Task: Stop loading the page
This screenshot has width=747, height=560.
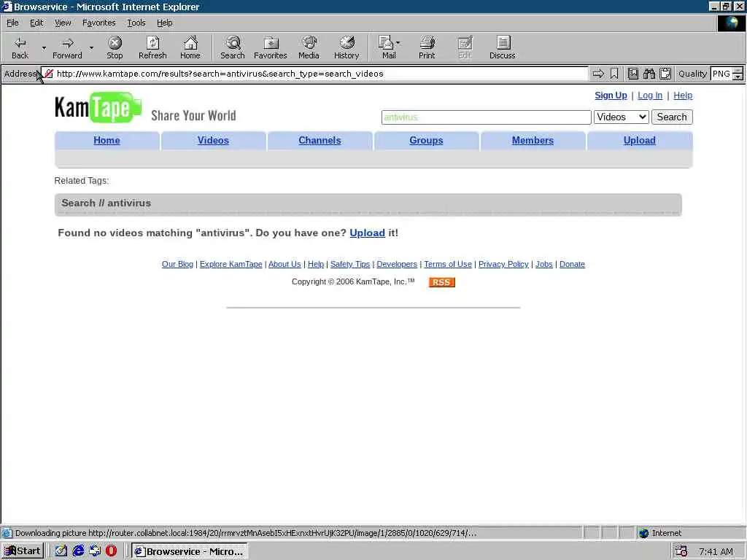Action: pyautogui.click(x=115, y=47)
